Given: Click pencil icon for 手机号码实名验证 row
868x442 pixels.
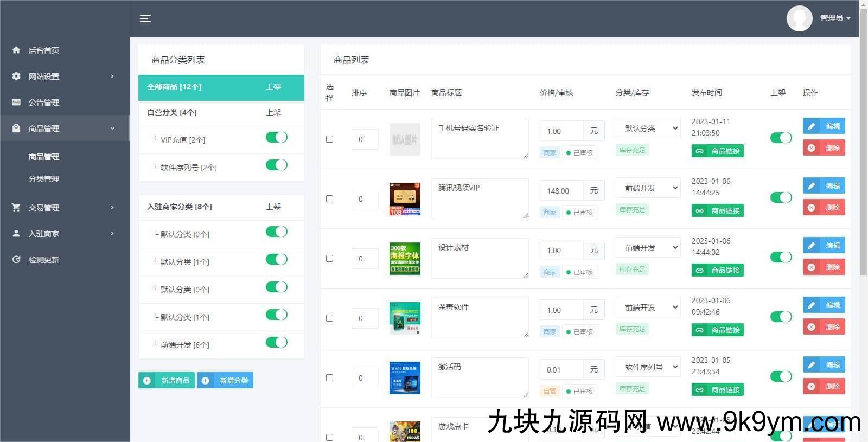Looking at the screenshot, I should tap(812, 126).
